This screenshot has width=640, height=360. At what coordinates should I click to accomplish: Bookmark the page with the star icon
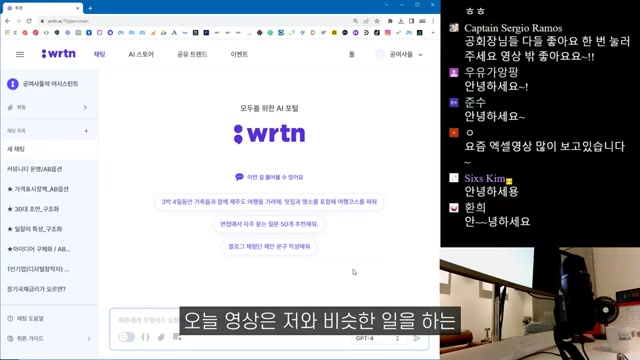tap(377, 21)
